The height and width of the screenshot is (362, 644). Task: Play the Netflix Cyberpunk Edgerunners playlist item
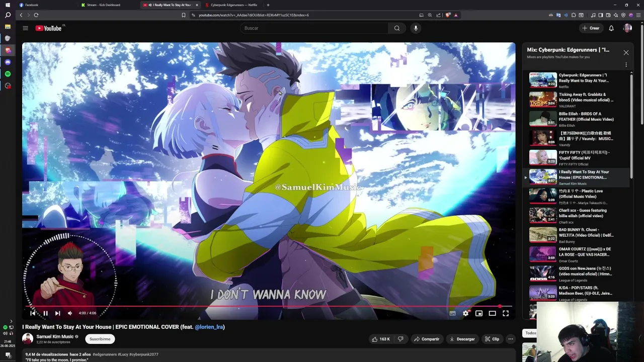[577, 80]
